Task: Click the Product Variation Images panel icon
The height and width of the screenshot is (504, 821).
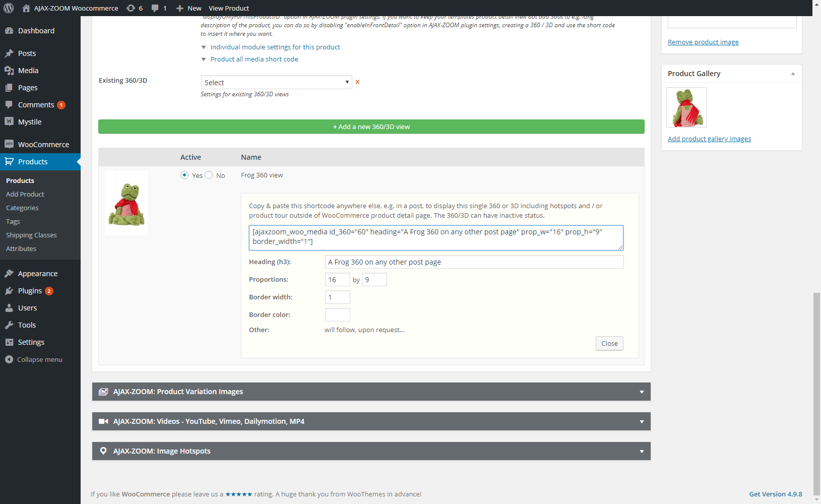Action: pyautogui.click(x=103, y=392)
